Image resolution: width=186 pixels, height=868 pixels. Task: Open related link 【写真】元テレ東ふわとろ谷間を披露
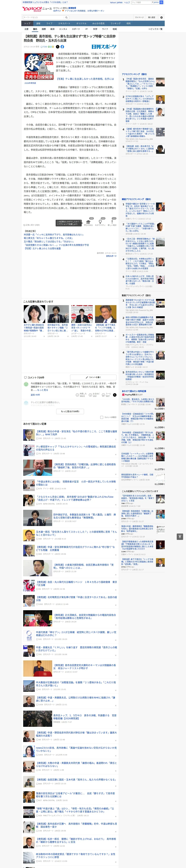tap(42, 248)
